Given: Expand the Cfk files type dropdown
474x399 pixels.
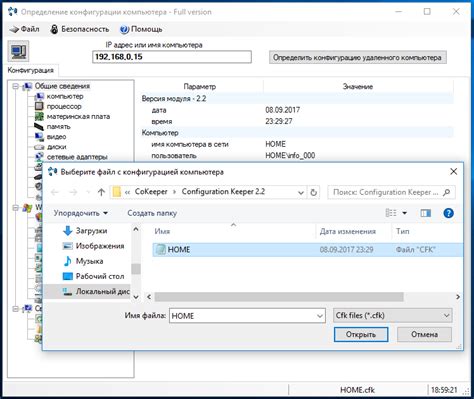Looking at the screenshot, I should (392, 315).
